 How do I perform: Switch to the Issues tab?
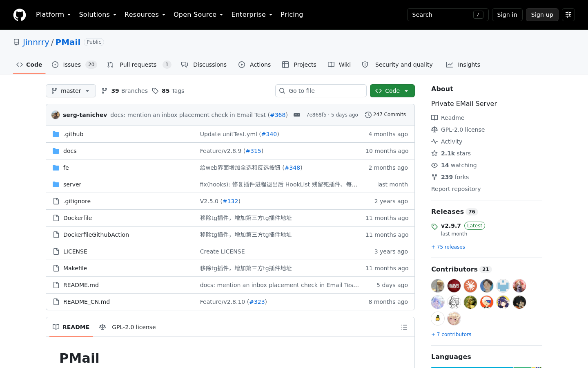tap(74, 65)
